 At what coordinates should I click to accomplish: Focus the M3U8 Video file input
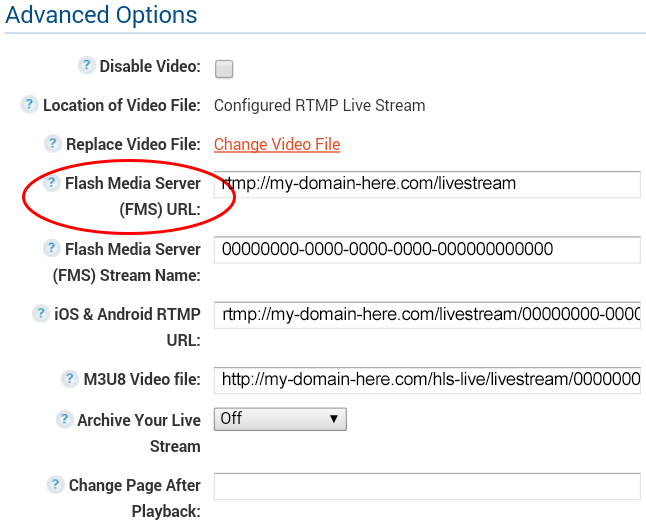(x=427, y=380)
